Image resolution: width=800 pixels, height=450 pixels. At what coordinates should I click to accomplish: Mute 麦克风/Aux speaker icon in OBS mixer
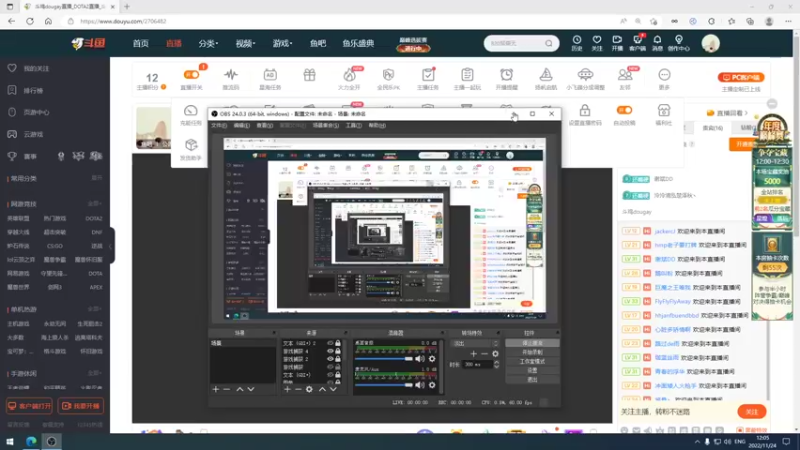[419, 385]
